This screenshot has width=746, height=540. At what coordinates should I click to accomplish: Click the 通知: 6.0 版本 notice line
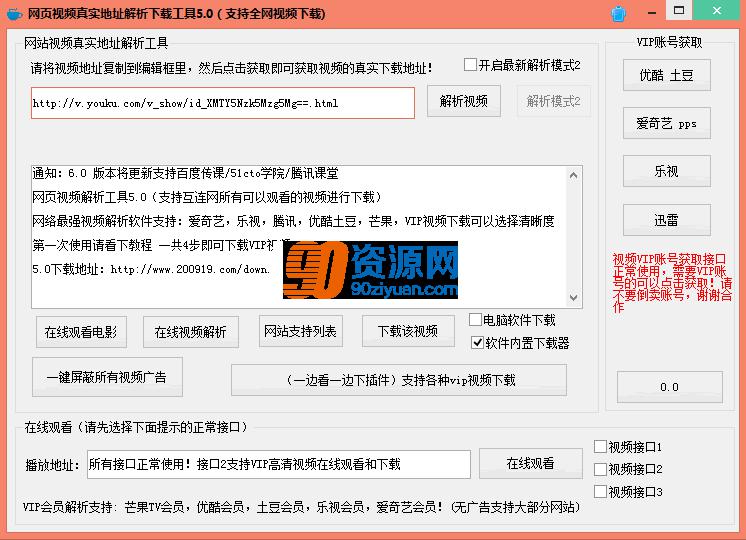[x=185, y=173]
